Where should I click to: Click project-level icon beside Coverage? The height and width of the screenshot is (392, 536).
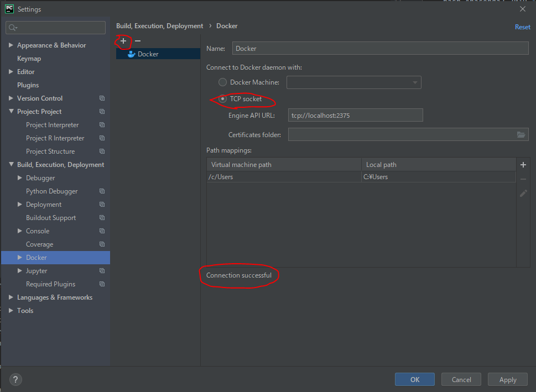(x=102, y=244)
